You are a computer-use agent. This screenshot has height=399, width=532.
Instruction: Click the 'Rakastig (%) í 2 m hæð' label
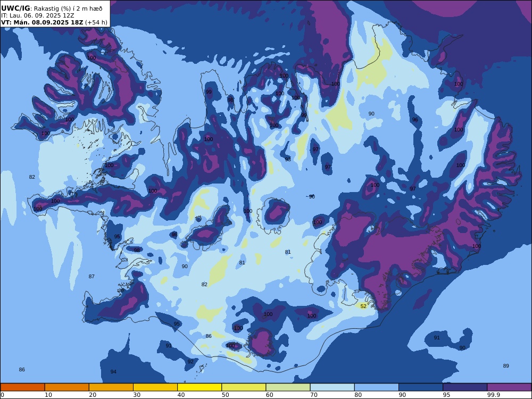(x=68, y=9)
